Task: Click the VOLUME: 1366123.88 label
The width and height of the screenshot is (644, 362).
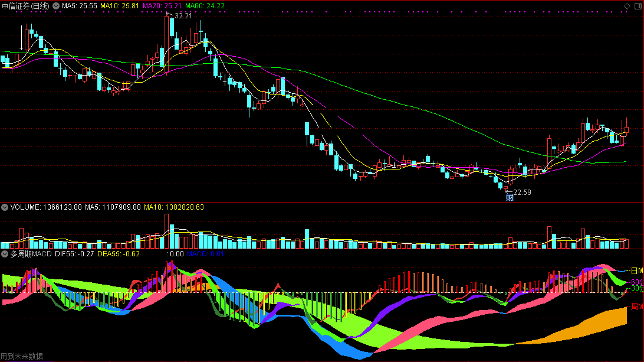Action: [x=46, y=207]
